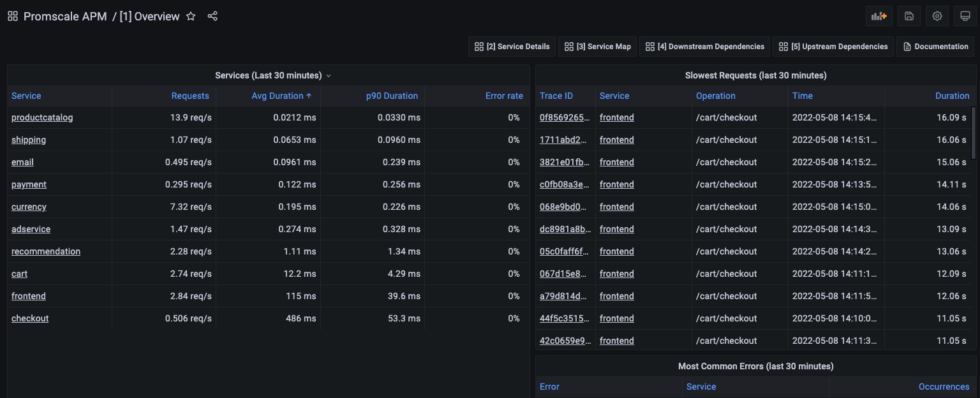Open the Downstream Dependencies dashboard

click(704, 47)
